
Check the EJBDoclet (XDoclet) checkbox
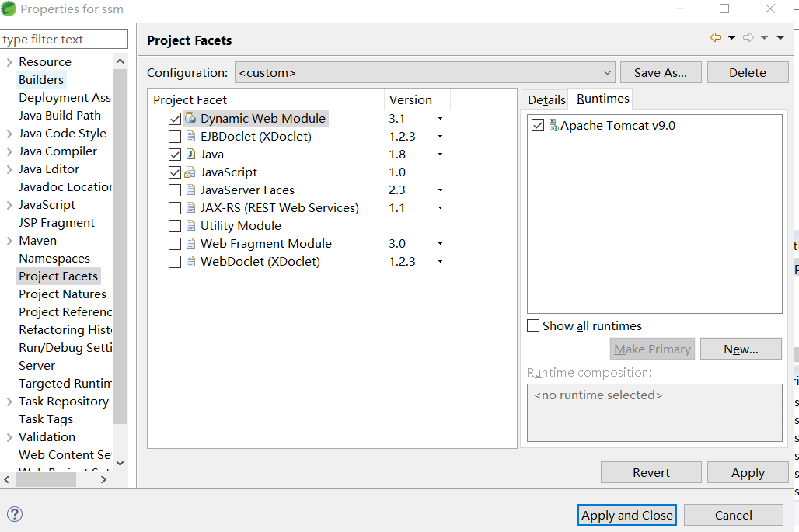(x=175, y=137)
